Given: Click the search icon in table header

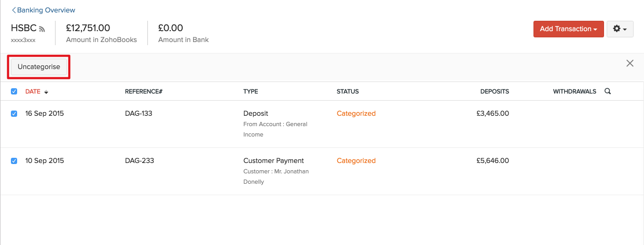Looking at the screenshot, I should 608,91.
